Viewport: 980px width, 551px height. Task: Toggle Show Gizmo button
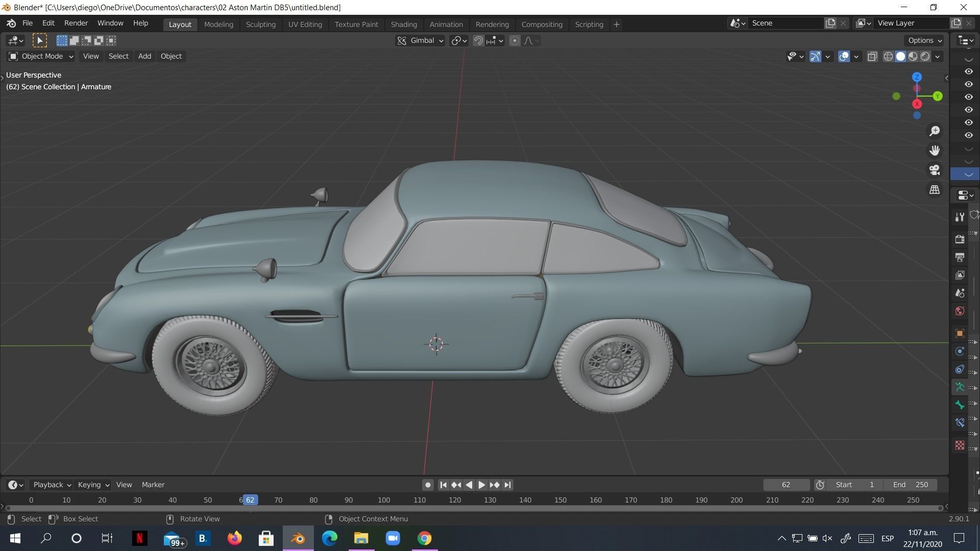pos(815,57)
